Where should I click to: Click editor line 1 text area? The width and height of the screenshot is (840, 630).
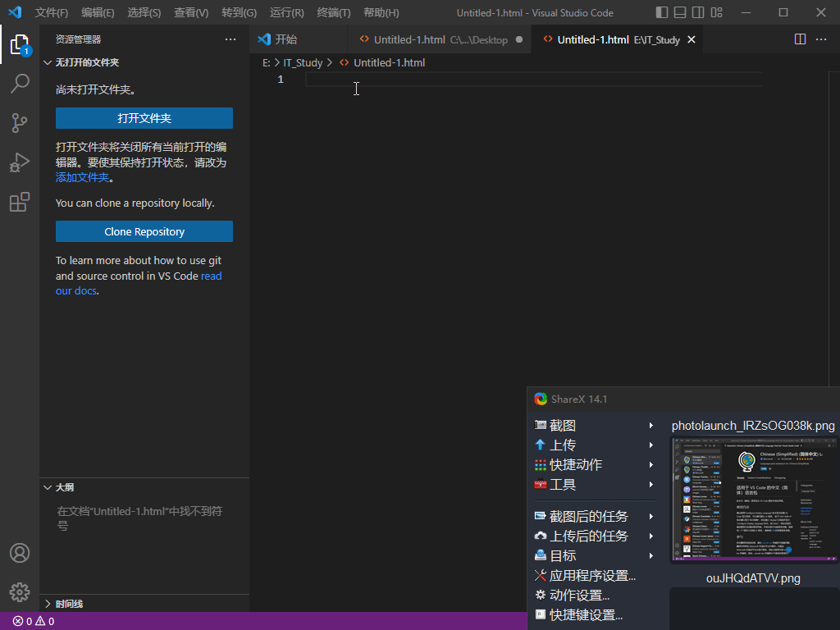[x=533, y=80]
